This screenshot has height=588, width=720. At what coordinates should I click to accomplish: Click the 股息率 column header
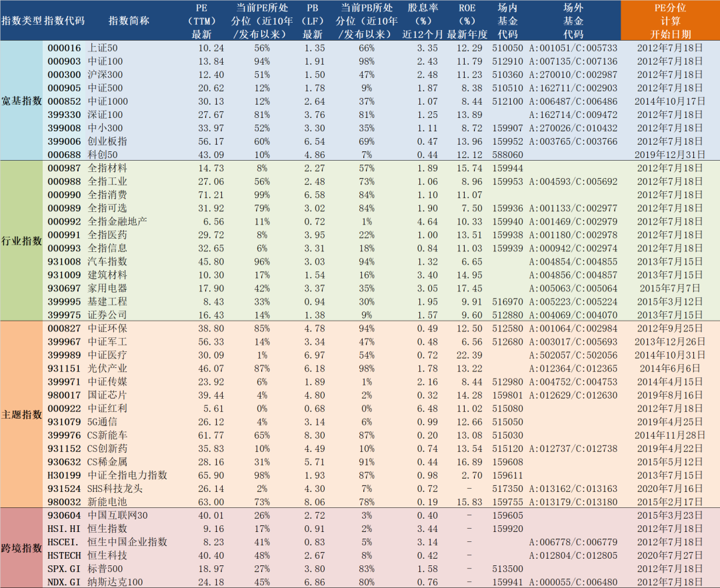pos(423,21)
